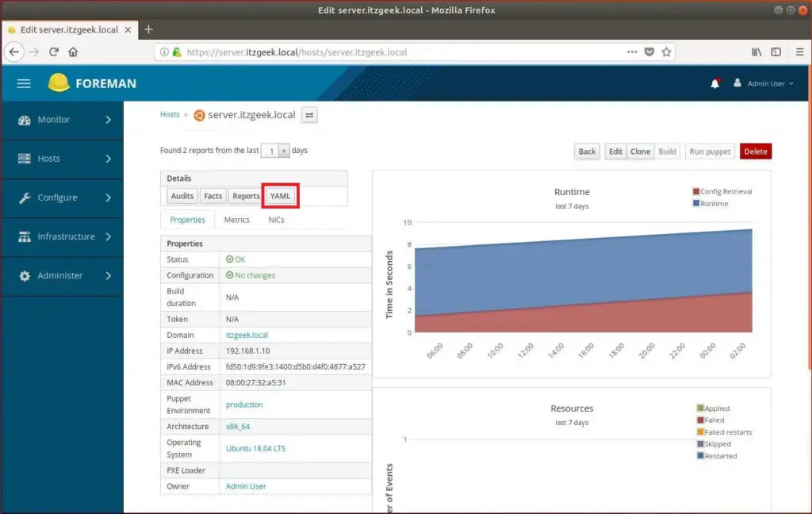Click the Hosts server icon in sidebar
812x514 pixels.
pyautogui.click(x=25, y=159)
